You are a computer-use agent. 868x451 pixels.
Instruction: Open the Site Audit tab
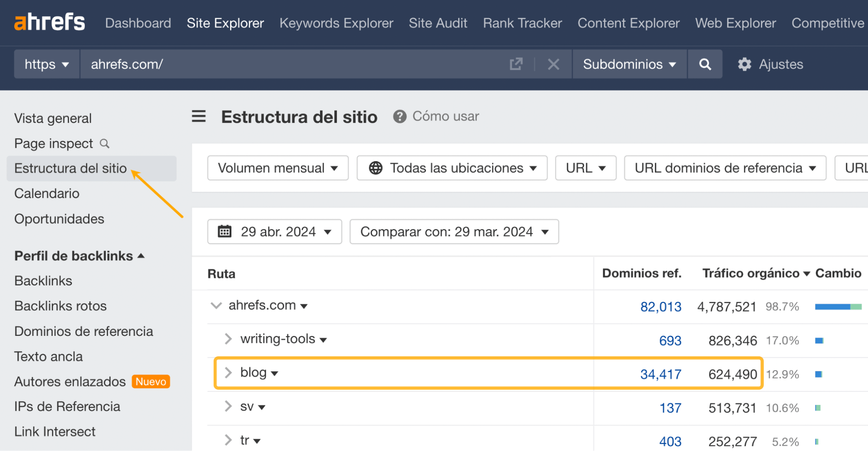point(437,23)
